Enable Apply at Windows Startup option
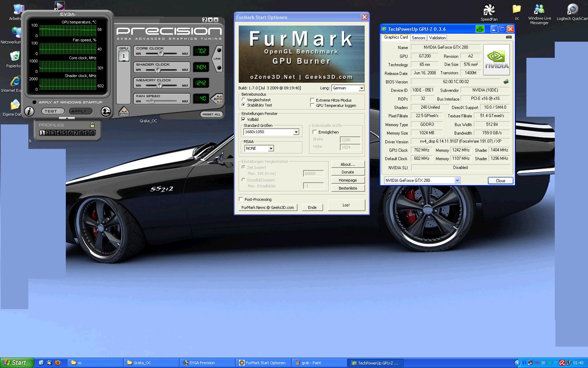 pos(34,102)
